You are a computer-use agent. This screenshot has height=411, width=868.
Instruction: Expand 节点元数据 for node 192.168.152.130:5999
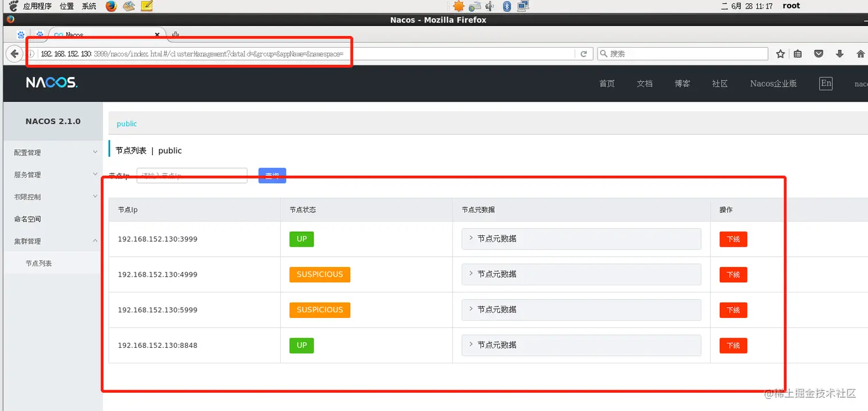pos(581,309)
